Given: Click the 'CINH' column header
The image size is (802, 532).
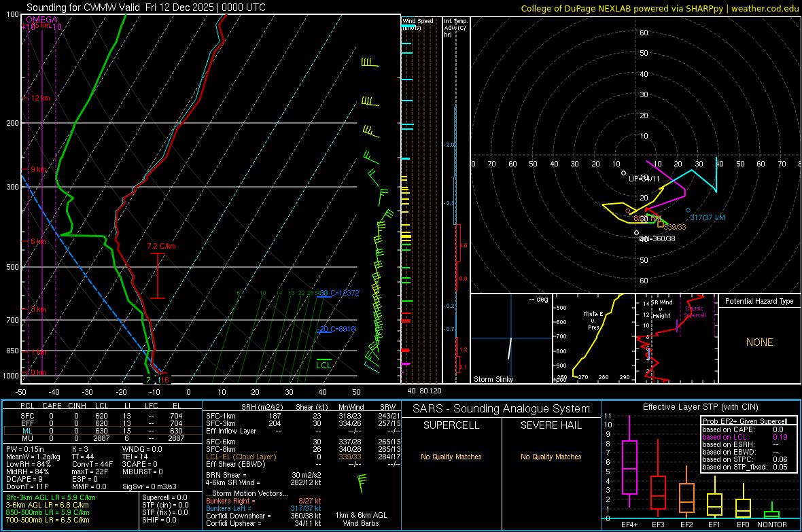Looking at the screenshot, I should pos(77,406).
